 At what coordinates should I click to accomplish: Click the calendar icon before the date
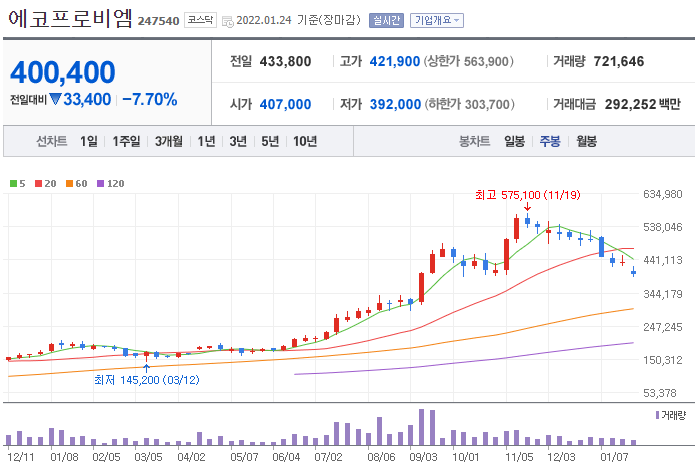pyautogui.click(x=227, y=21)
